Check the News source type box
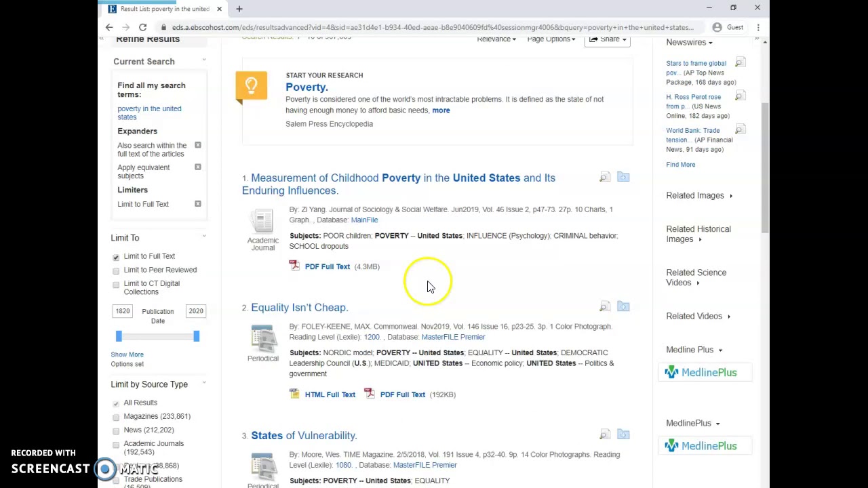 [x=116, y=430]
